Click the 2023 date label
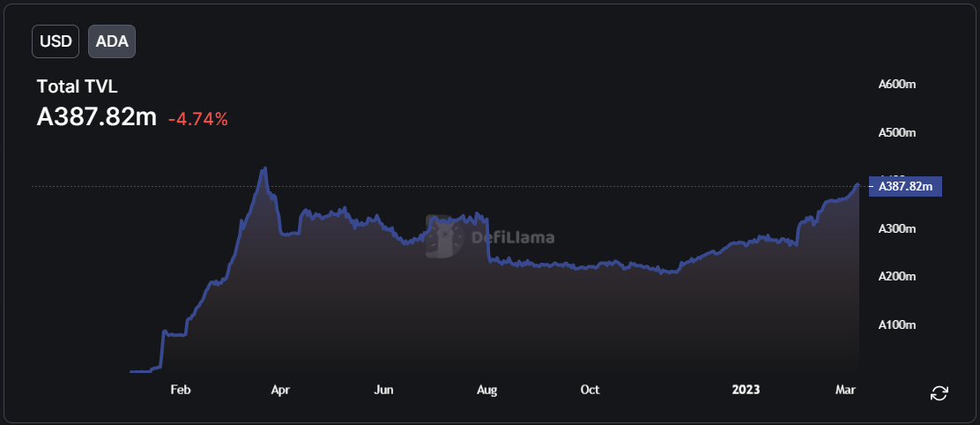Image resolution: width=980 pixels, height=425 pixels. tap(746, 390)
